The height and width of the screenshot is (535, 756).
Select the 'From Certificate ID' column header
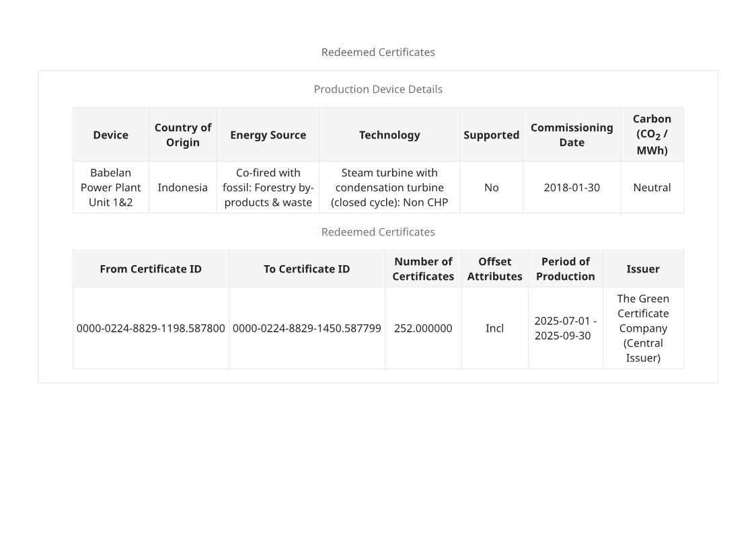(151, 269)
